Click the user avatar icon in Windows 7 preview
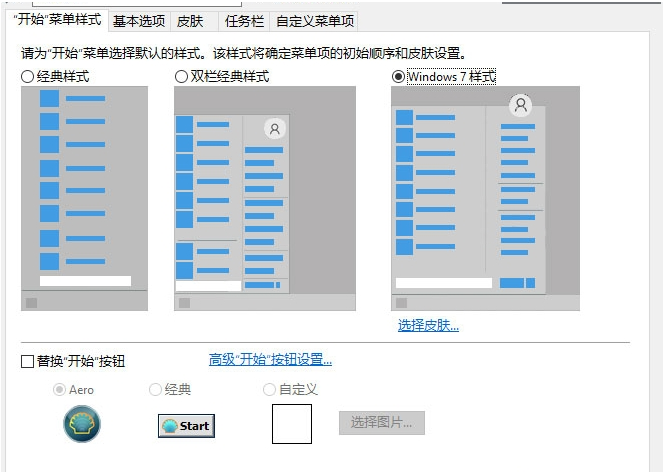This screenshot has height=472, width=663. pyautogui.click(x=521, y=104)
